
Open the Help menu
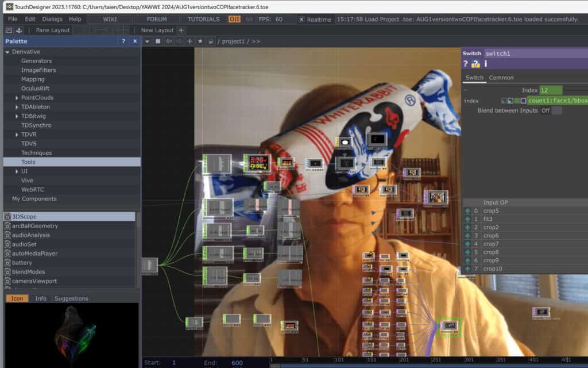[x=75, y=19]
